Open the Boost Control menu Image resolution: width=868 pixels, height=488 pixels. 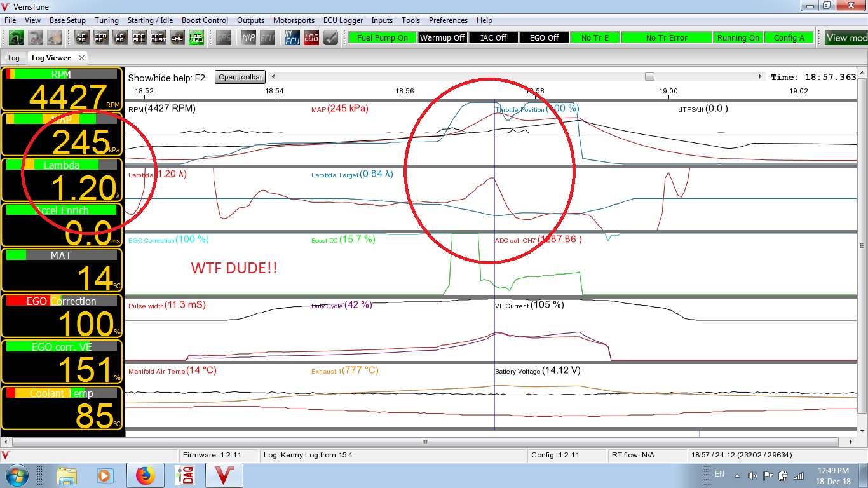[205, 20]
